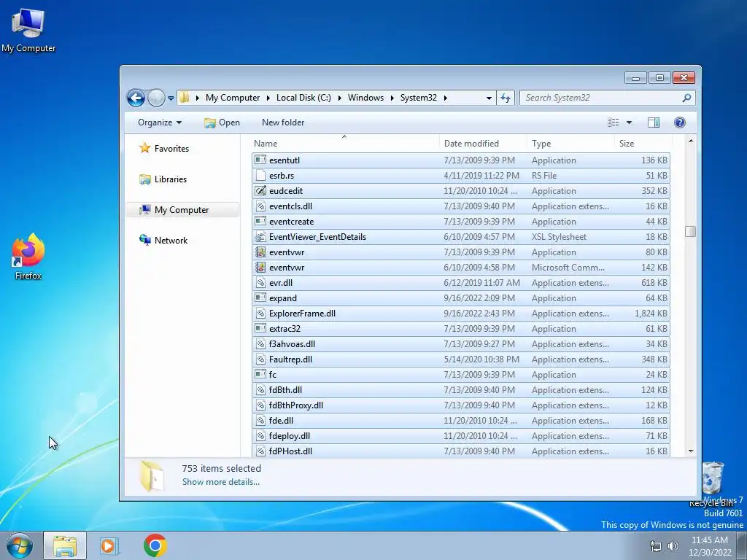This screenshot has width=747, height=560.
Task: Sort by the Type column header
Action: [x=570, y=144]
